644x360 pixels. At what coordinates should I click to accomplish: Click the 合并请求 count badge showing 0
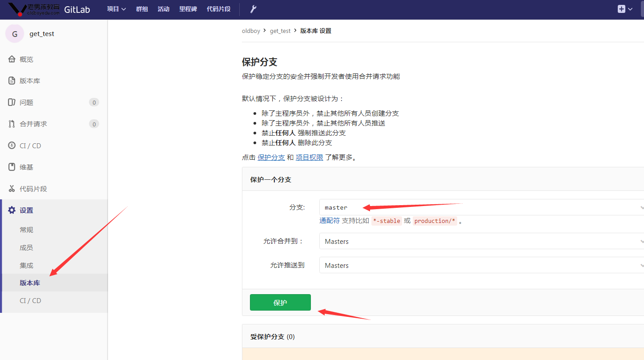(94, 124)
